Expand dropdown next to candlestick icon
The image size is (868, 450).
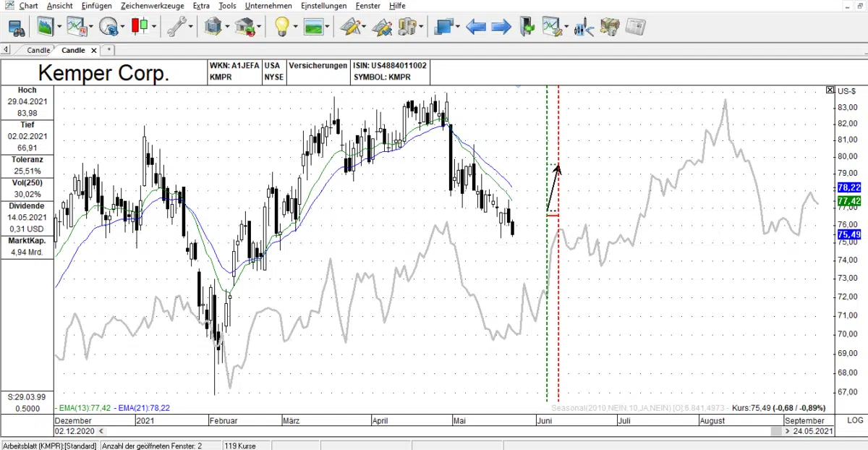pyautogui.click(x=154, y=27)
